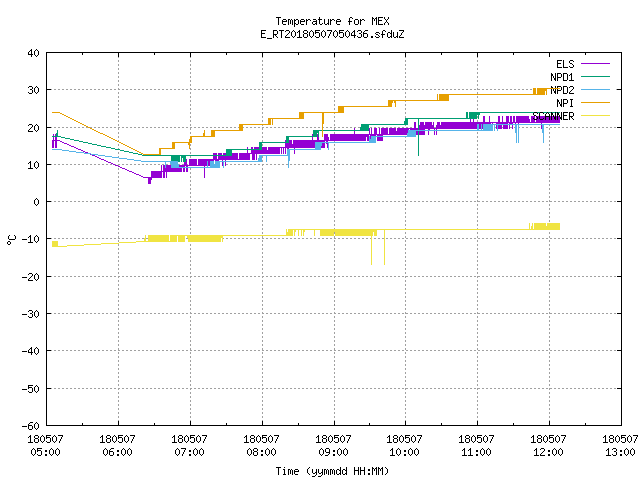Click the orange NPI legend line sample
640x480 pixels.
[x=595, y=102]
